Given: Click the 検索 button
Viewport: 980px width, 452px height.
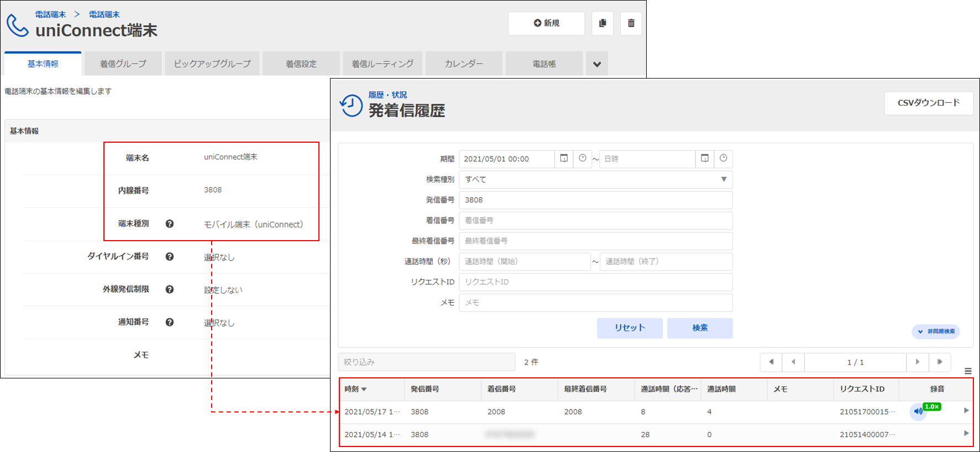Looking at the screenshot, I should [x=700, y=328].
